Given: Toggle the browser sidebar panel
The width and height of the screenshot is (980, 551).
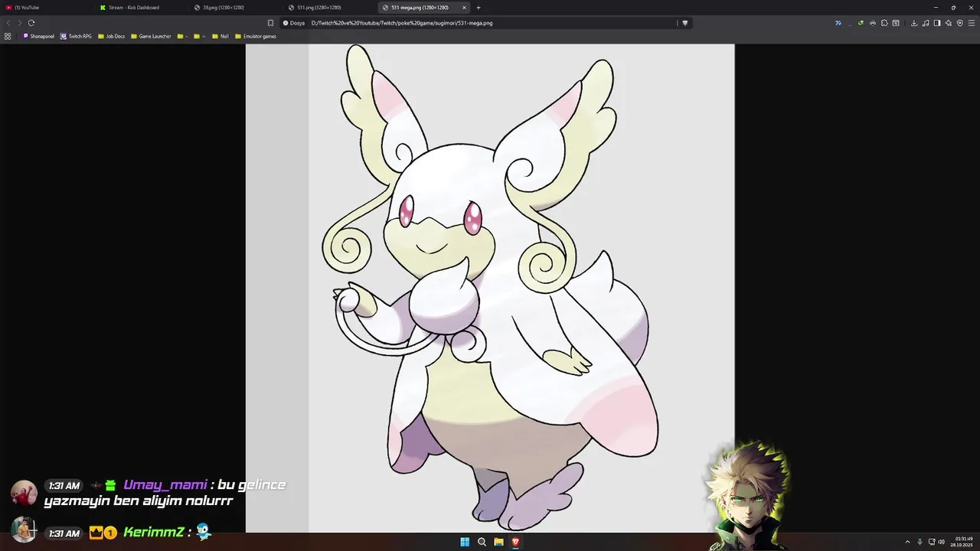Looking at the screenshot, I should coord(937,23).
